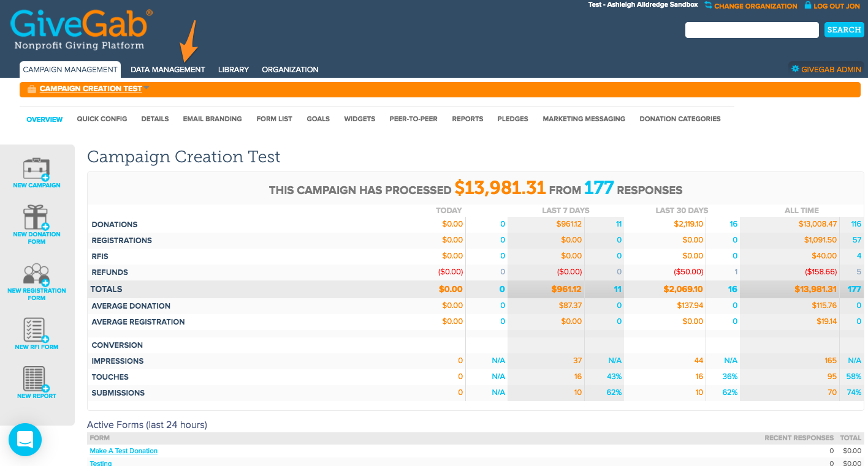Open Marketing Messaging sub-tab

pos(584,119)
